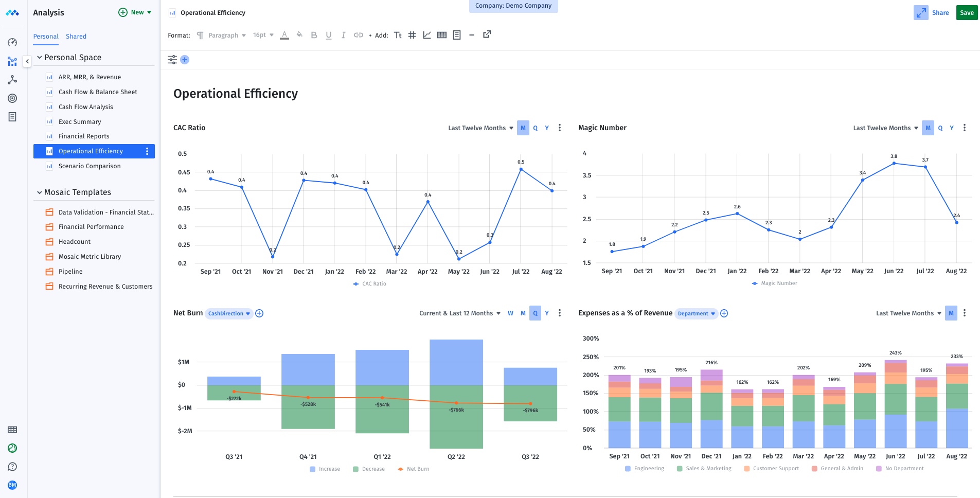Screen dimensions: 980x498
Task: Switch to the Personal tab
Action: (x=46, y=37)
